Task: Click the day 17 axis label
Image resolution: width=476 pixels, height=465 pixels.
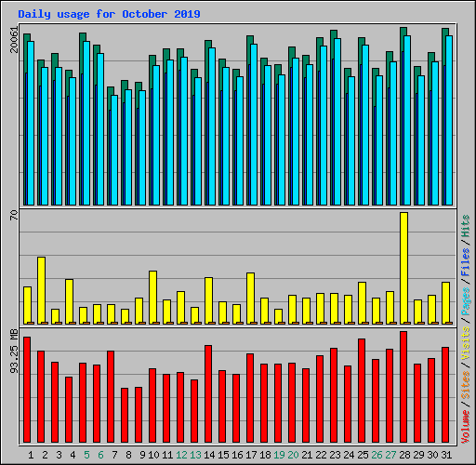Action: pyautogui.click(x=251, y=455)
